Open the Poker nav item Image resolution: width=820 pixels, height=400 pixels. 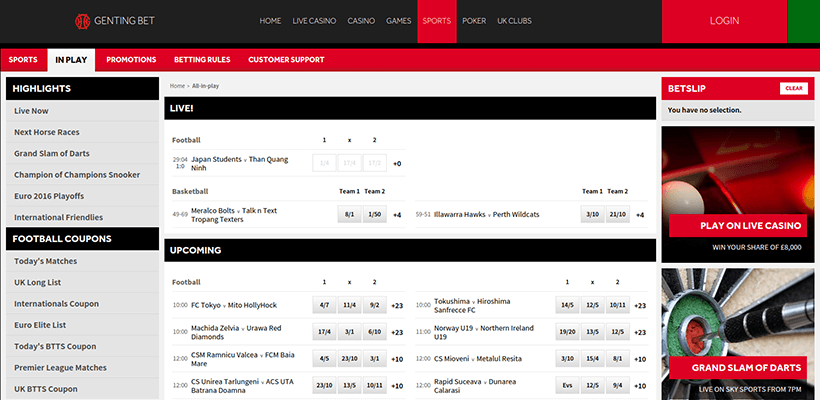474,21
